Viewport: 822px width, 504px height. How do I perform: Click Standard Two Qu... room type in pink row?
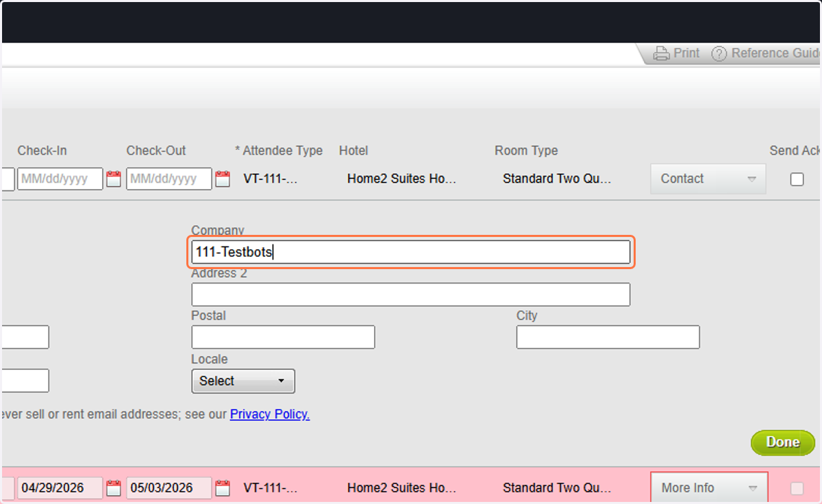pos(557,488)
